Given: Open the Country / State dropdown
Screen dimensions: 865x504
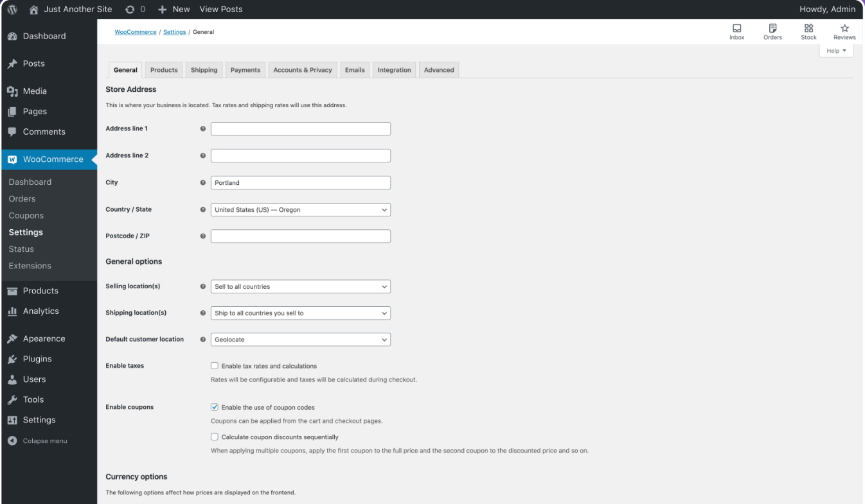Looking at the screenshot, I should click(300, 209).
